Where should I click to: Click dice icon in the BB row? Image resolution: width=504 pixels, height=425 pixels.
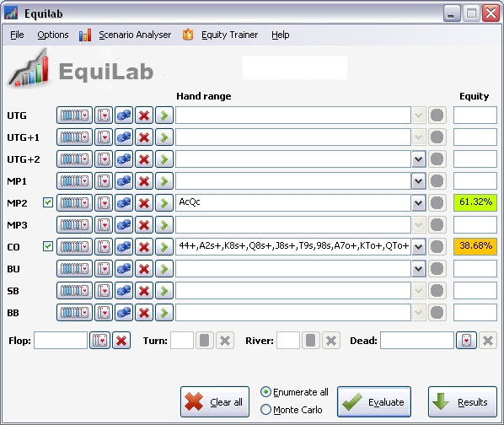124,313
